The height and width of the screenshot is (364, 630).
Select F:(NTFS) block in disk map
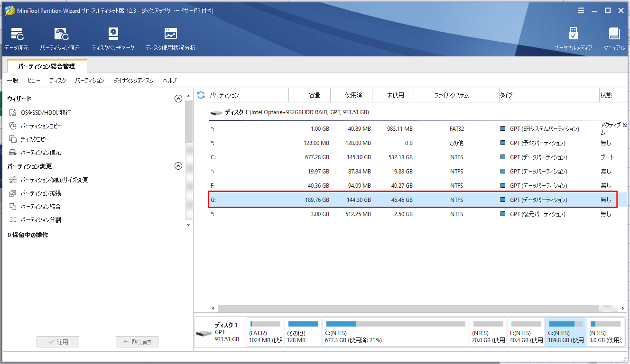pyautogui.click(x=526, y=332)
